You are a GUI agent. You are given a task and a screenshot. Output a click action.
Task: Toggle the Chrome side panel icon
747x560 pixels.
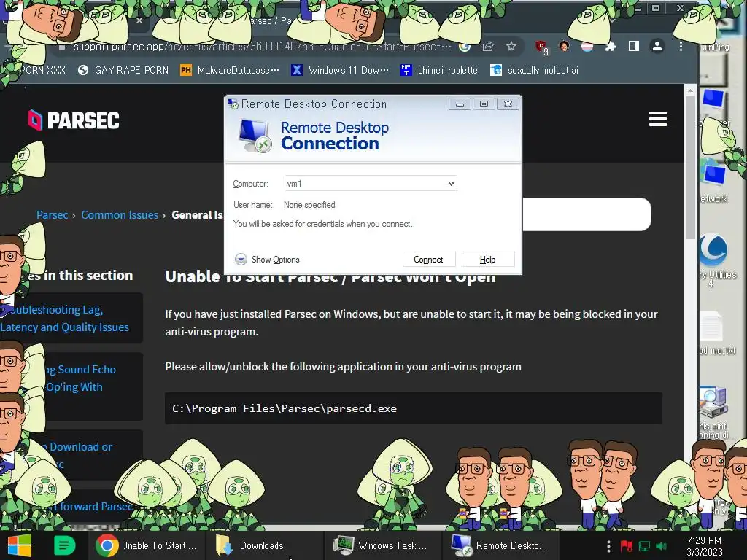634,46
